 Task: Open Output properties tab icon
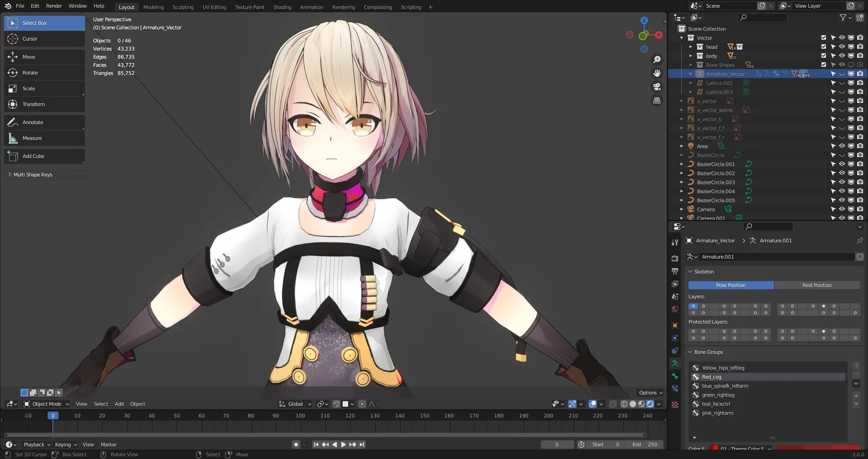tap(675, 271)
